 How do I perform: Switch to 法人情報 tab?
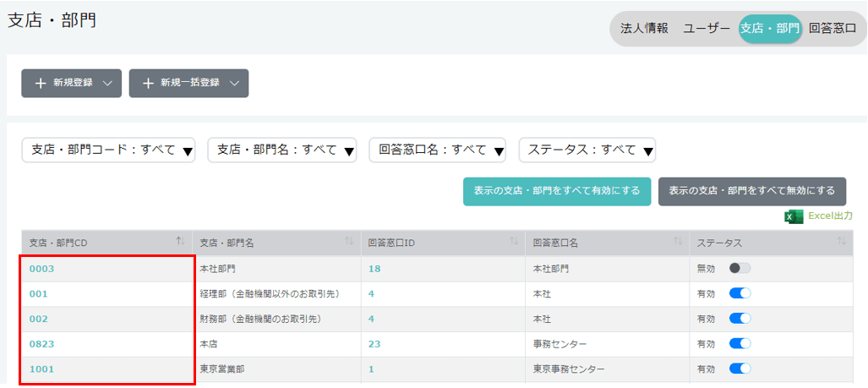pyautogui.click(x=644, y=29)
